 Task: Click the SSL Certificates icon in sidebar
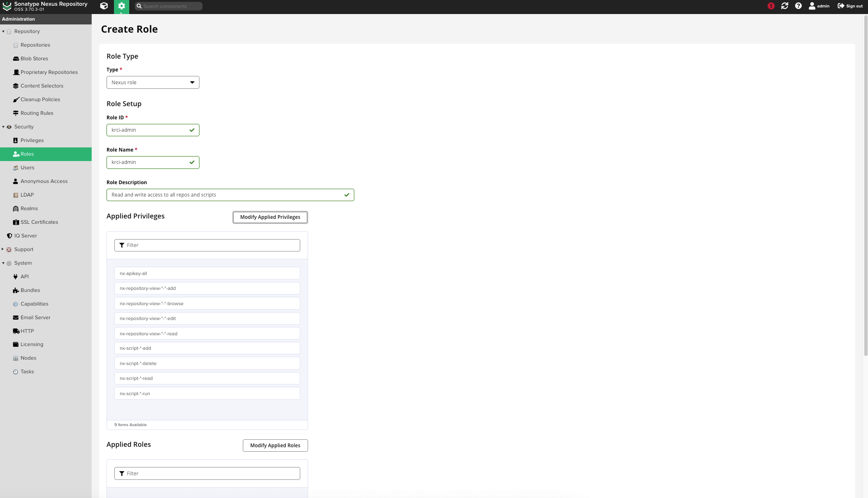[16, 222]
